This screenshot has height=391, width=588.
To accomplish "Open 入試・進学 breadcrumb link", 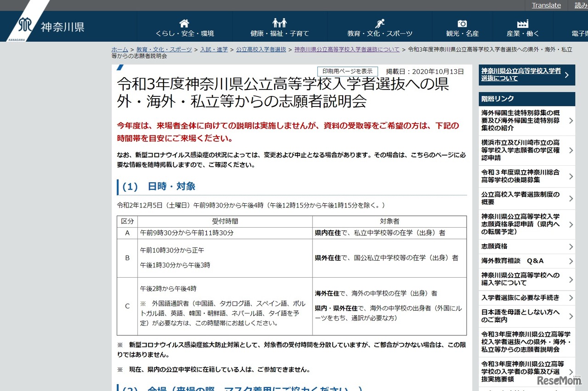I will [x=214, y=49].
